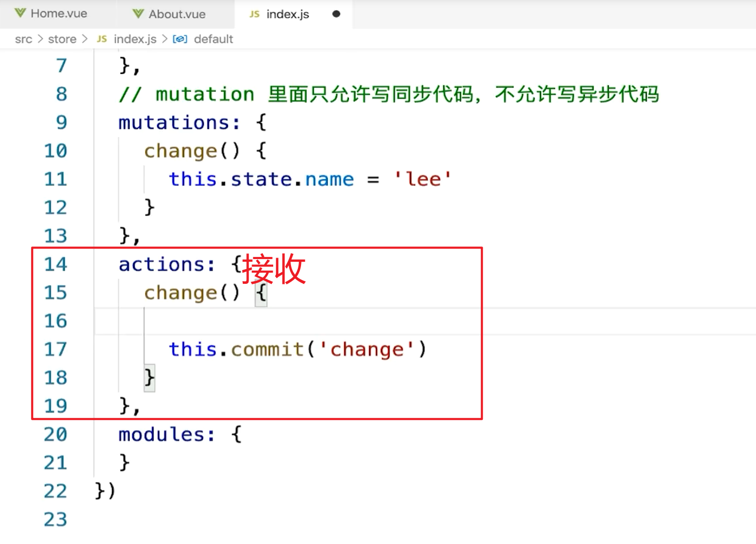
Task: Select the index.js editor tab
Action: point(287,14)
